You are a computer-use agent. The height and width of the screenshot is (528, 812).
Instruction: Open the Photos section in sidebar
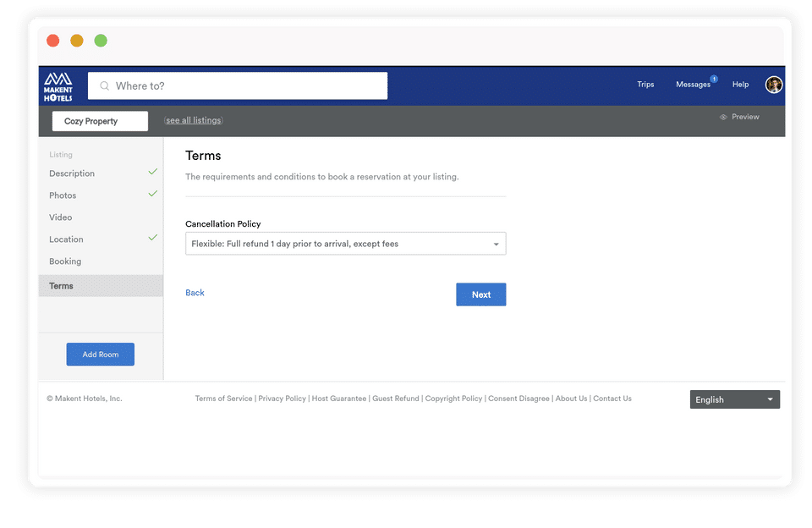(63, 195)
